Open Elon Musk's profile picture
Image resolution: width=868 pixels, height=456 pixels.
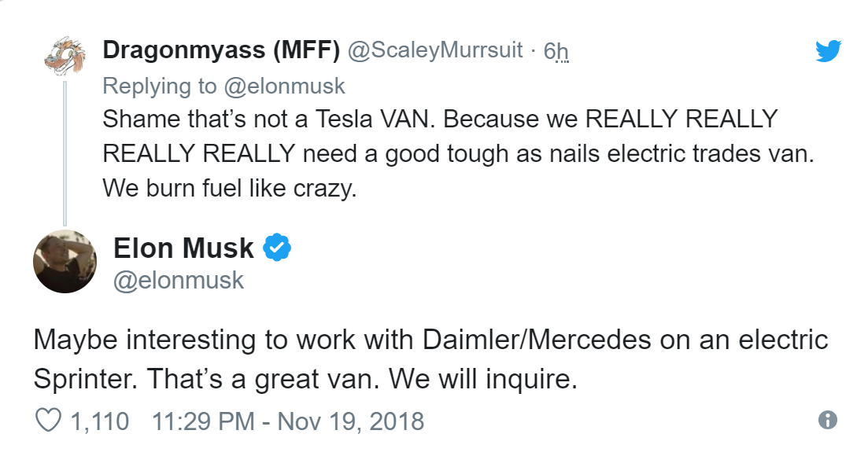(x=65, y=261)
